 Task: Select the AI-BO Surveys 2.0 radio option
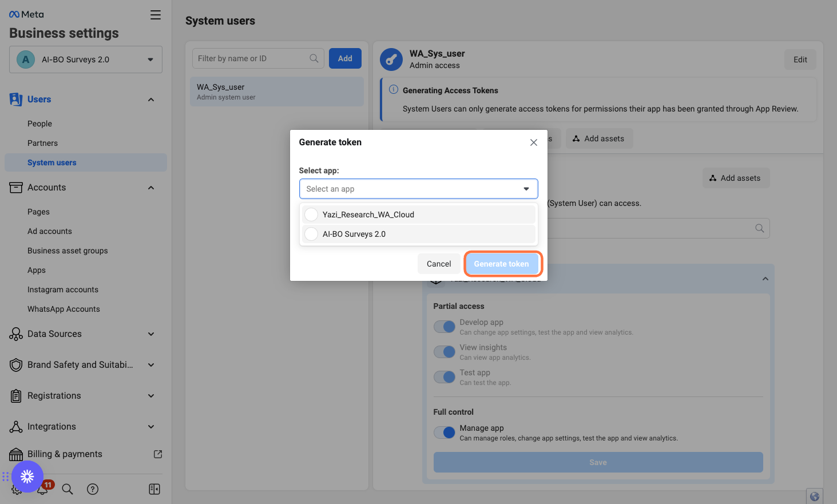[x=311, y=234]
